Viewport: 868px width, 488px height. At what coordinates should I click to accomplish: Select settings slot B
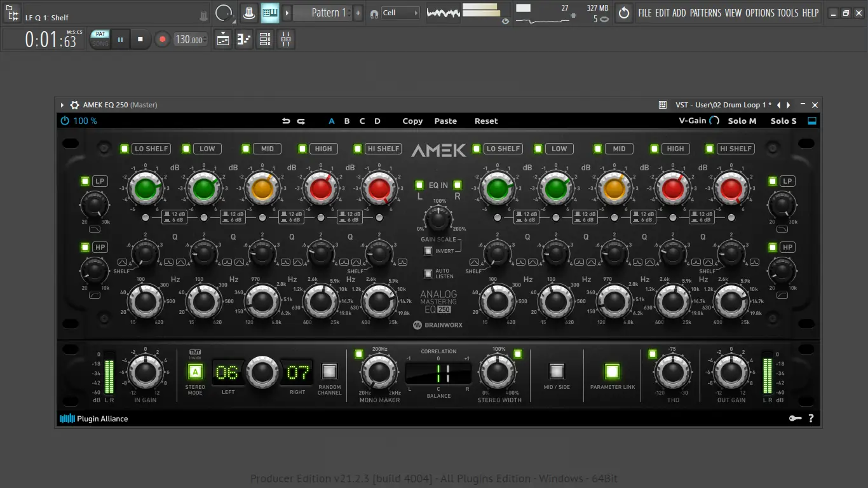347,121
